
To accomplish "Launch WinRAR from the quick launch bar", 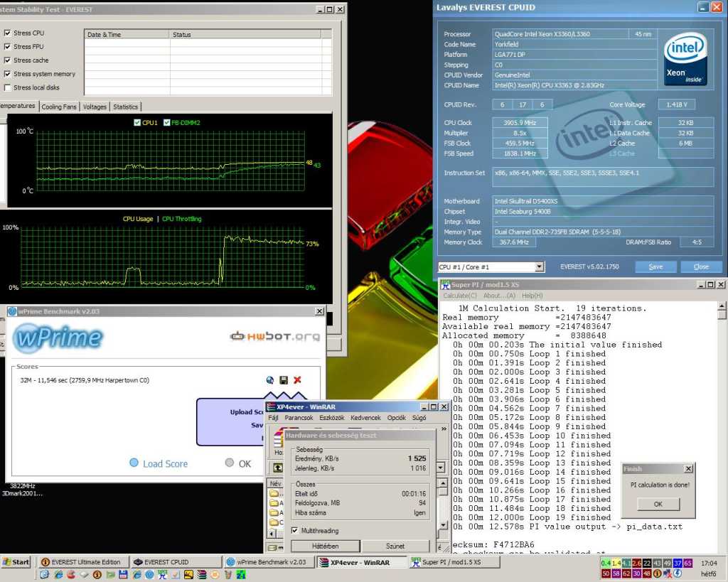I will 201,575.
